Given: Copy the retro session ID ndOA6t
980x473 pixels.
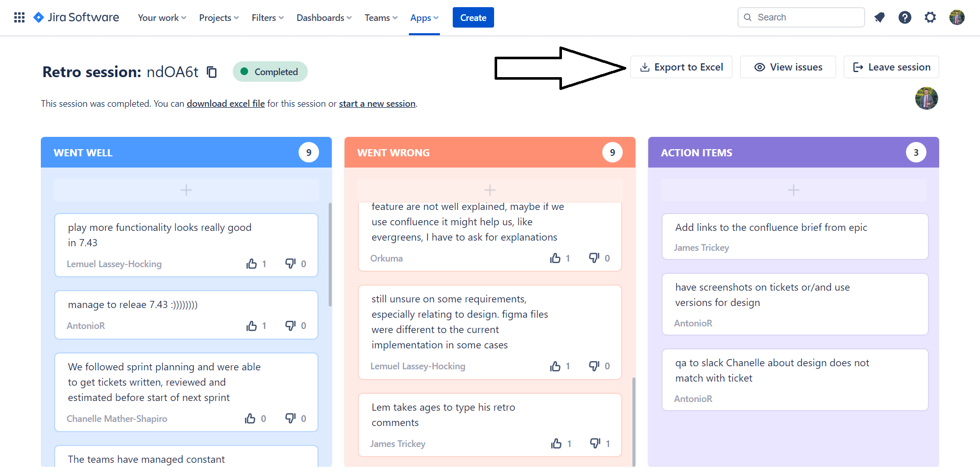Looking at the screenshot, I should [x=212, y=72].
